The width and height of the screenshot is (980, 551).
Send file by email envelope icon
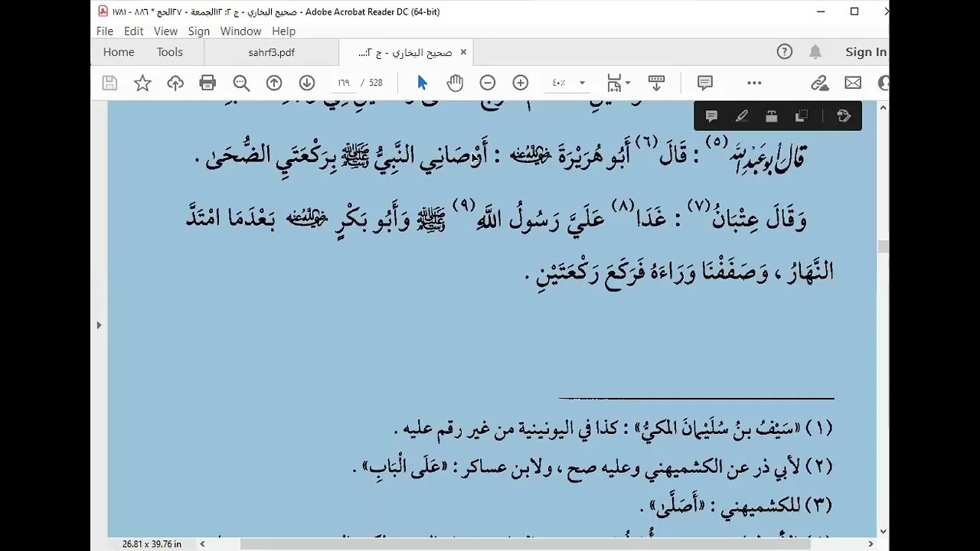[853, 83]
